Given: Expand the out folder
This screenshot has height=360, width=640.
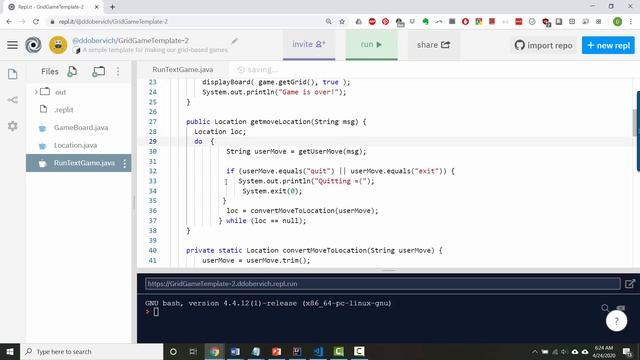Looking at the screenshot, I should coord(36,92).
